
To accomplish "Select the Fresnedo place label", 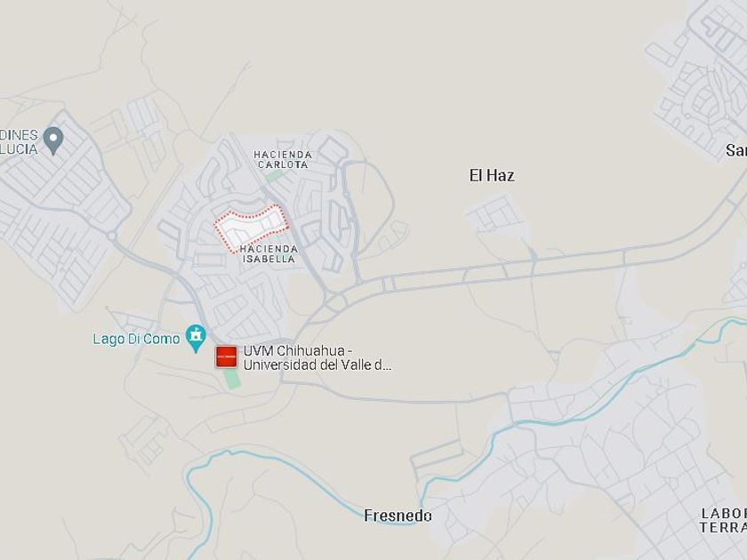I will (x=398, y=516).
